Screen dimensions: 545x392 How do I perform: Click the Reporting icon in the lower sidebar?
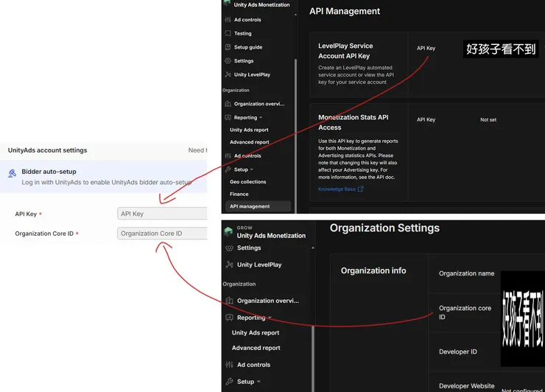[x=229, y=318]
